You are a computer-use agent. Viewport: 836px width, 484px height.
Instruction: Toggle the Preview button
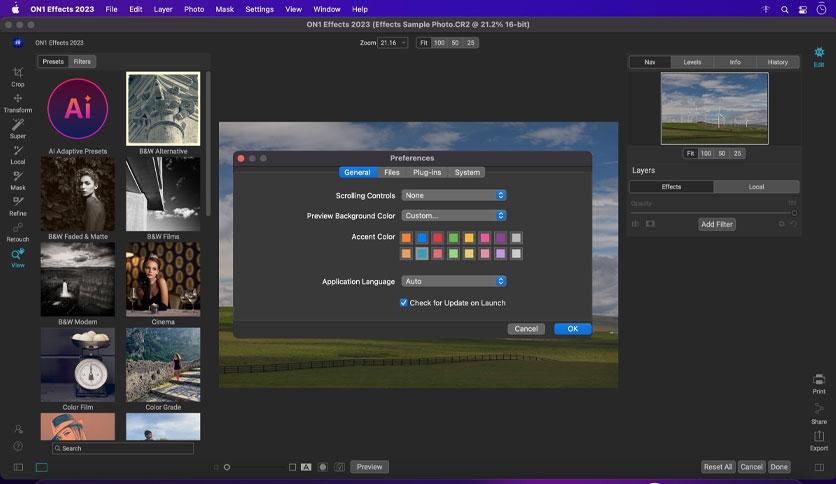point(369,467)
